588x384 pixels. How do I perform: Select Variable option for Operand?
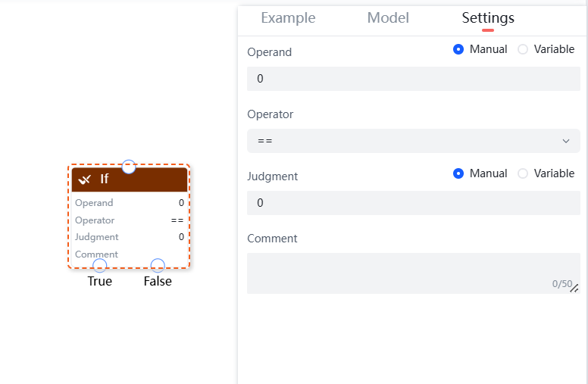tap(523, 49)
